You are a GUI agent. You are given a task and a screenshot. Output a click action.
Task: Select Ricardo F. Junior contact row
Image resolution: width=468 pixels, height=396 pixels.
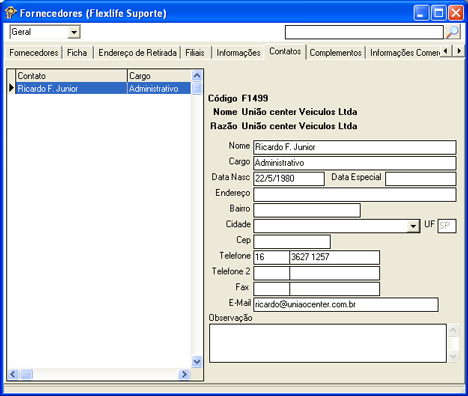point(99,88)
